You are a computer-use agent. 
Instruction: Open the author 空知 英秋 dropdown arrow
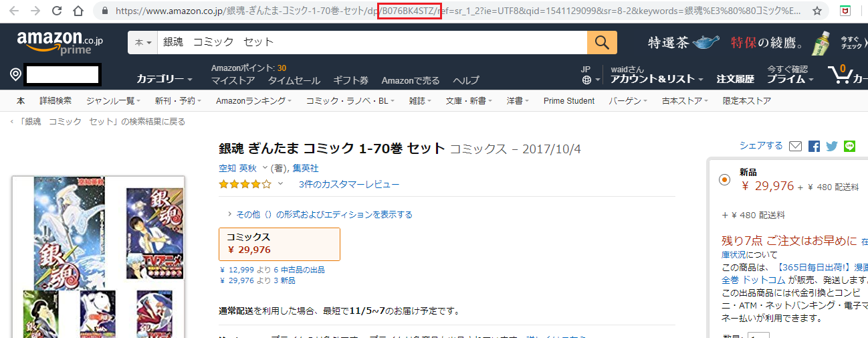point(265,168)
